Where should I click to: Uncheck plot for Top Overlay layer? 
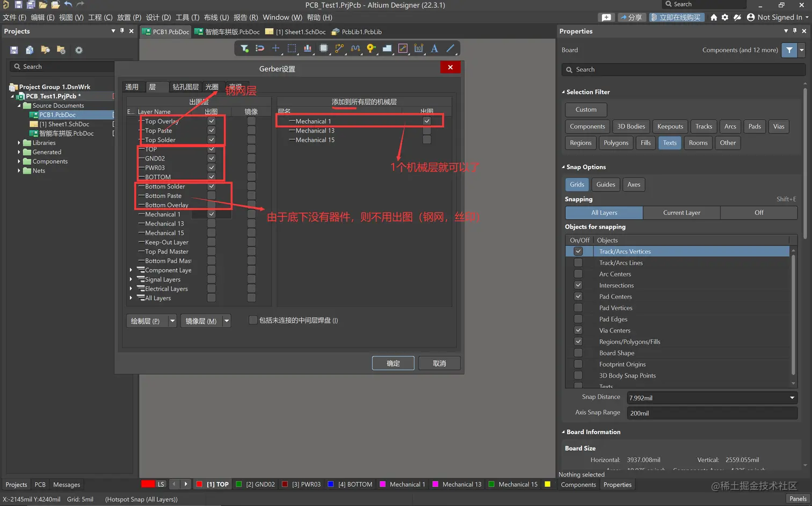tap(212, 121)
